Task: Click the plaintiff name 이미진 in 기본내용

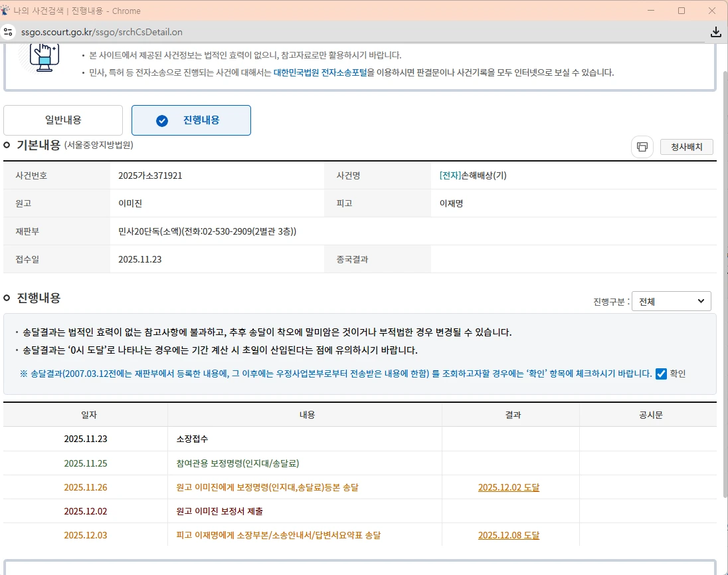Action: [130, 203]
